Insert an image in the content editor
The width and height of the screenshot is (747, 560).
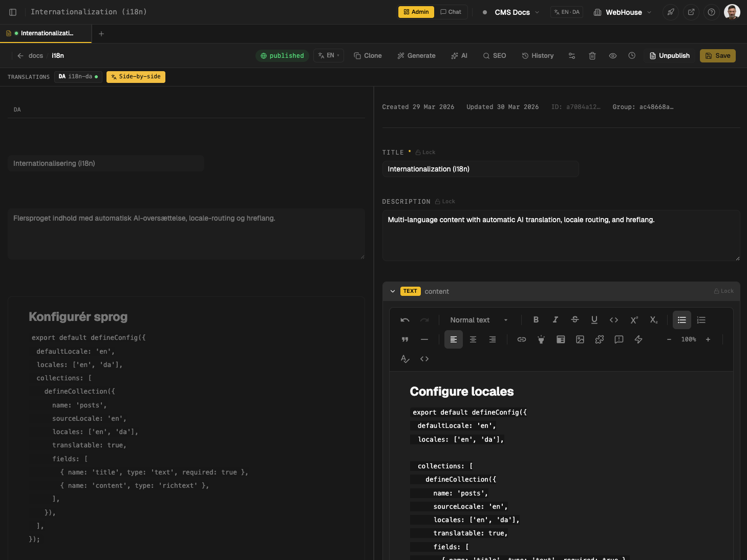pos(580,339)
